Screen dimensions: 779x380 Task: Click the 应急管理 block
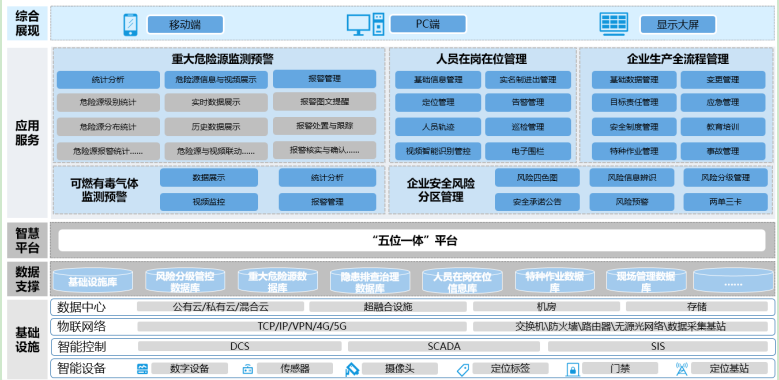723,103
